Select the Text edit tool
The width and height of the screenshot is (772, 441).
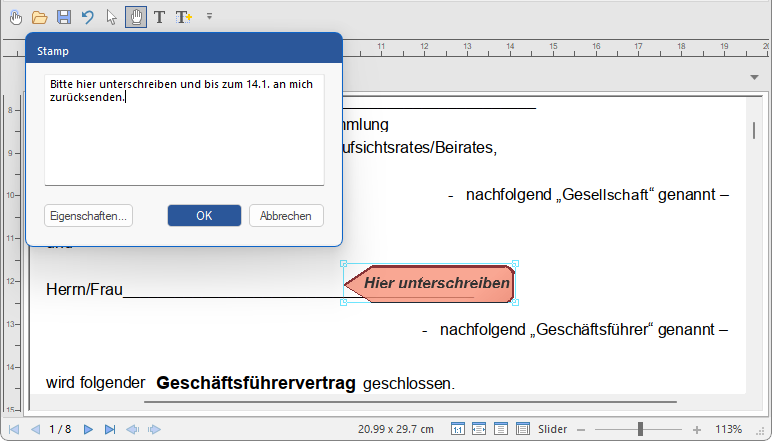point(160,17)
